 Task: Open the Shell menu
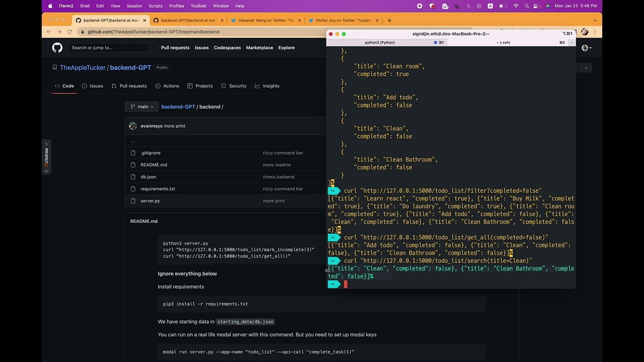tap(85, 6)
